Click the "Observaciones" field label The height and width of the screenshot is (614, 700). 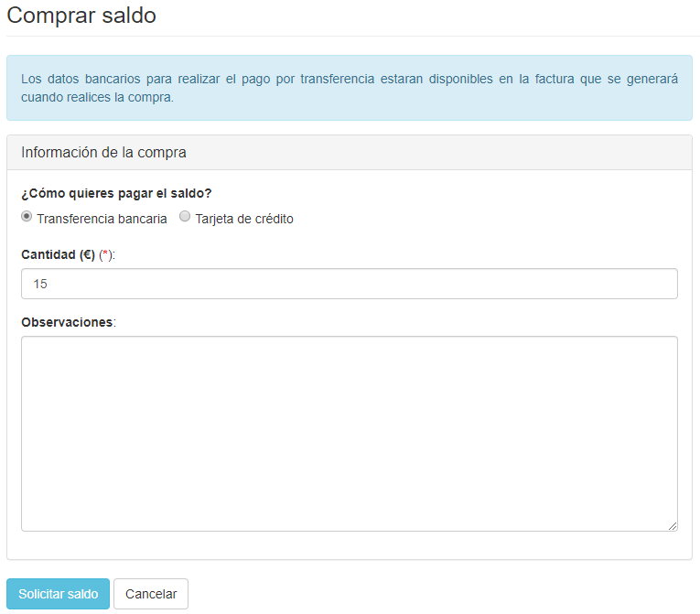[x=67, y=322]
